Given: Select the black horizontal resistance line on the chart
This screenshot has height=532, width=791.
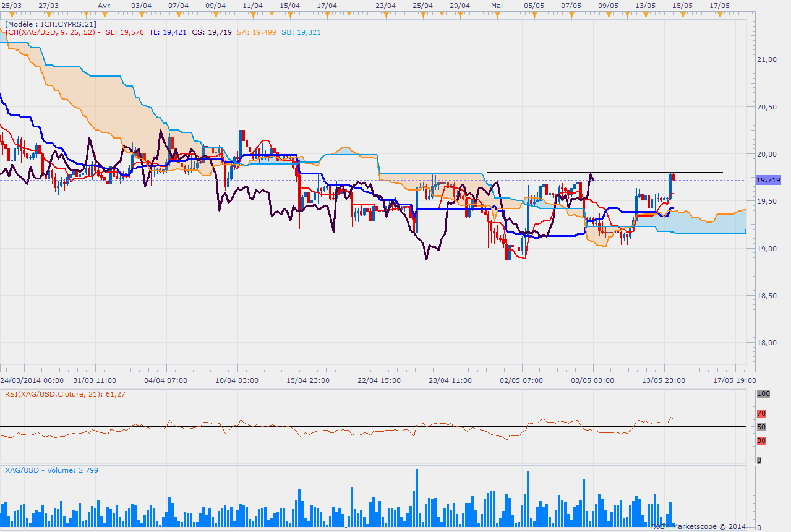Looking at the screenshot, I should [605, 172].
